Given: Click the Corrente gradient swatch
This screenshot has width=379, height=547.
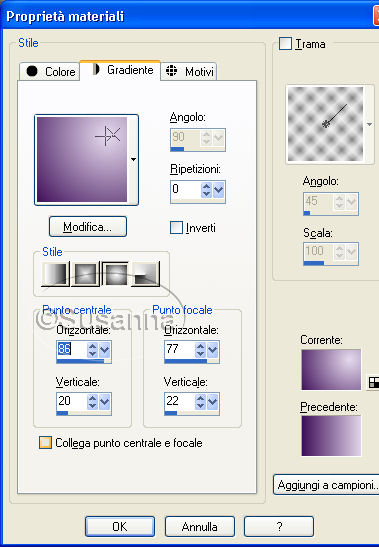Looking at the screenshot, I should pyautogui.click(x=331, y=369).
